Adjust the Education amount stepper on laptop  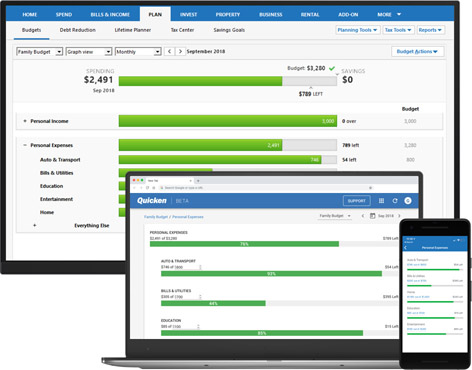(x=198, y=326)
